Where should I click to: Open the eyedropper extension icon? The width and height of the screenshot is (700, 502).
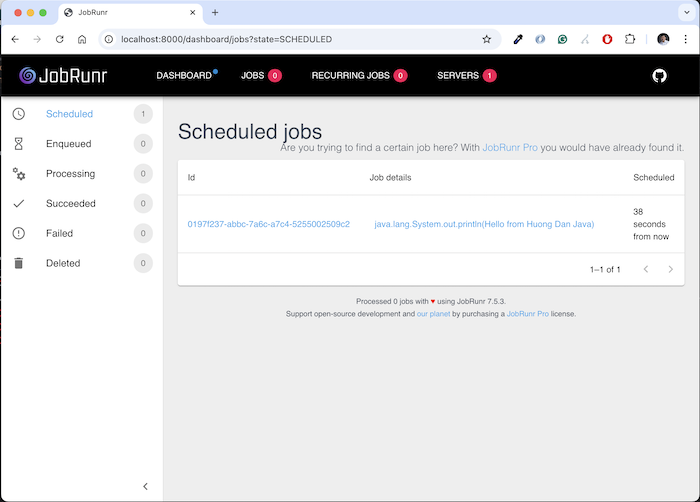(x=518, y=39)
